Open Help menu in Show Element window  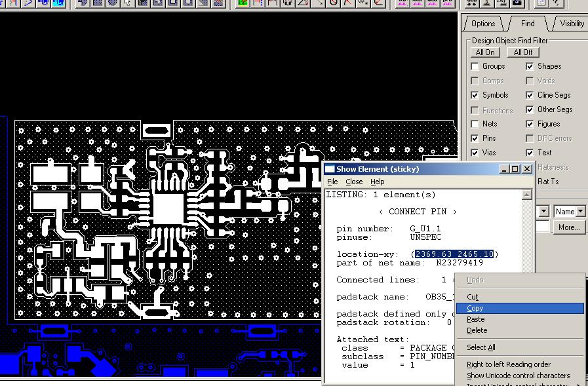pyautogui.click(x=378, y=182)
